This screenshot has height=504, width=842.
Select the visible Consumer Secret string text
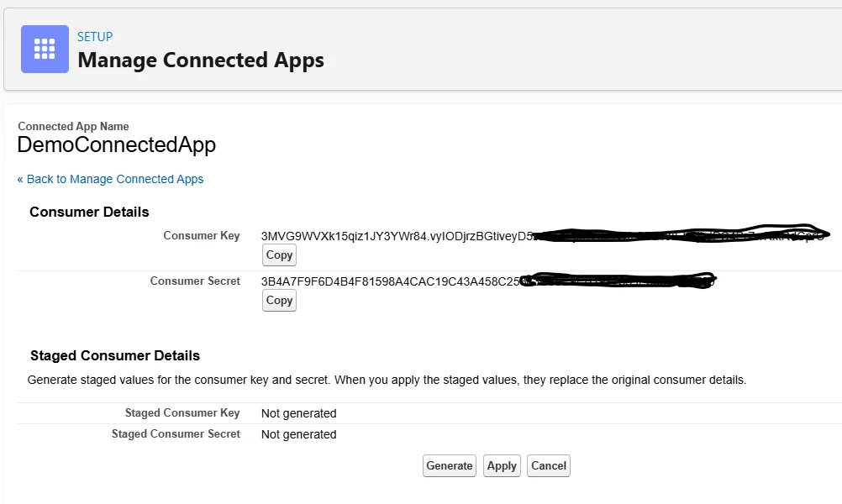391,281
